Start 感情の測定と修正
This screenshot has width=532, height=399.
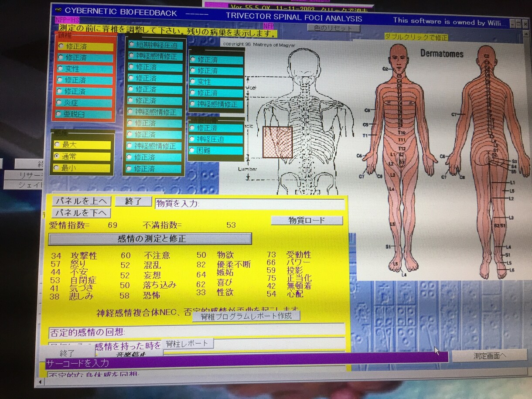pos(150,239)
